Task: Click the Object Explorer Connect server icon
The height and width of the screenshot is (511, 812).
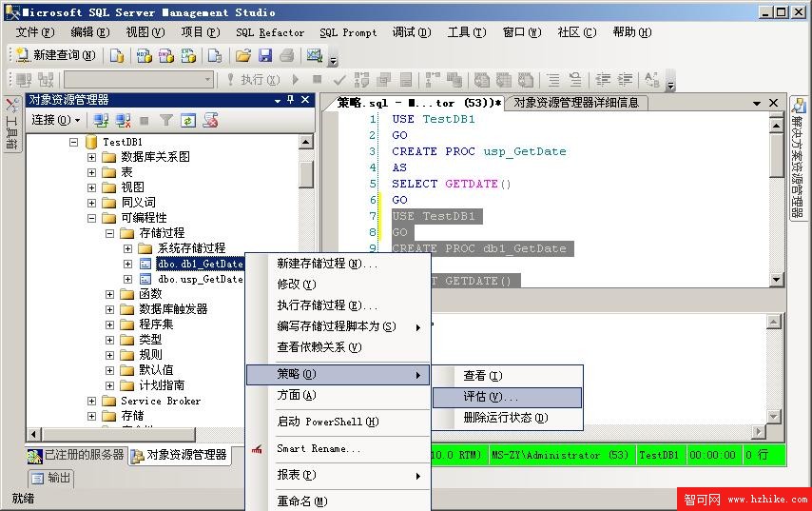Action: (x=101, y=121)
